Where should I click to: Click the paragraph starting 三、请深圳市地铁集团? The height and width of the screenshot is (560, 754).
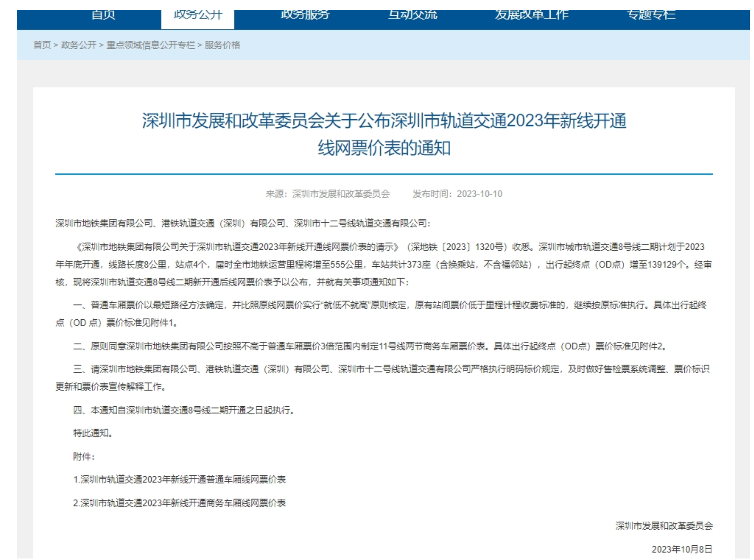(x=383, y=378)
